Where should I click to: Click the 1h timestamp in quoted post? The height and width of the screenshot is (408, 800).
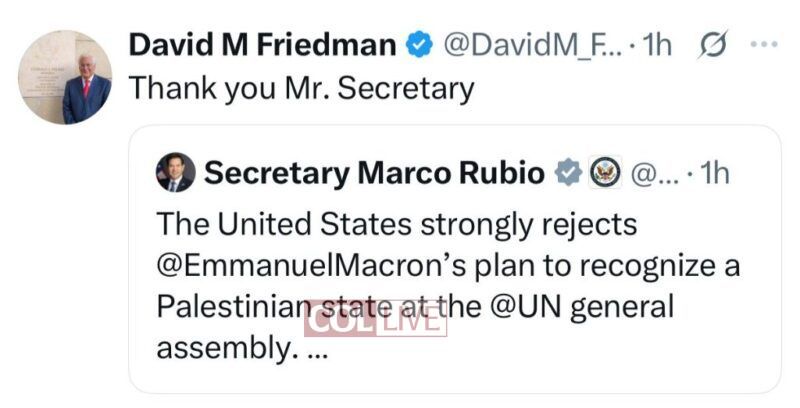pos(711,173)
